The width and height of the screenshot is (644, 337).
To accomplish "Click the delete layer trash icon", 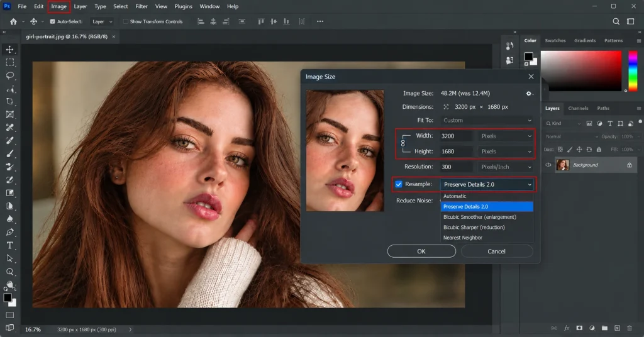I will 629,328.
